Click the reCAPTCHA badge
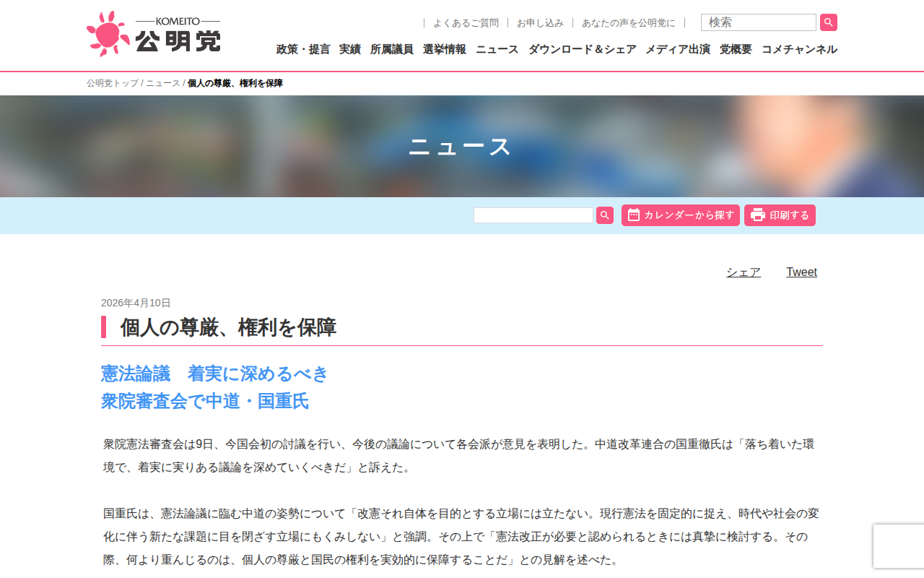The image size is (924, 578). [899, 546]
